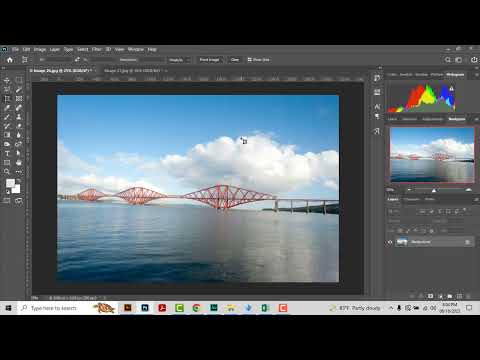Toggle lock all
Screen dimensions: 480x360
431,230
